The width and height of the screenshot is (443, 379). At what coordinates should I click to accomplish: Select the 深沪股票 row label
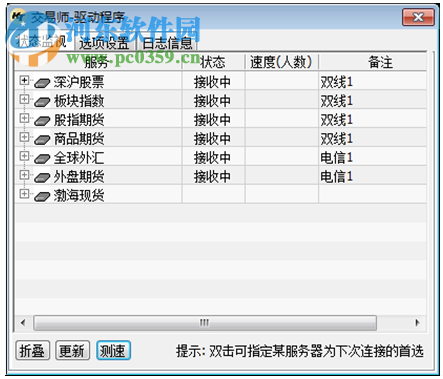coord(79,82)
